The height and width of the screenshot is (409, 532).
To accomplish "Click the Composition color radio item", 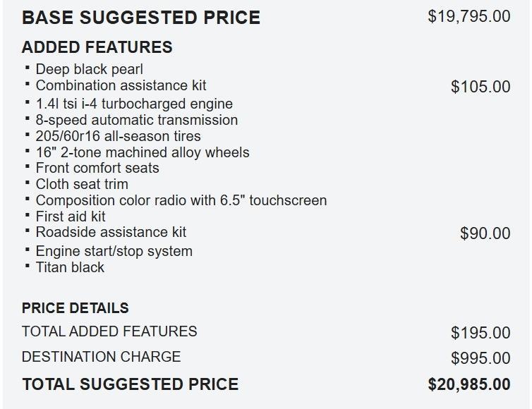I will tap(181, 200).
